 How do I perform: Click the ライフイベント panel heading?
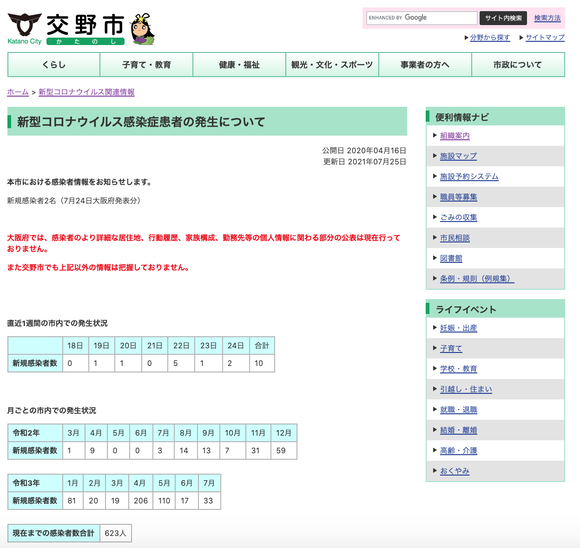click(x=466, y=309)
